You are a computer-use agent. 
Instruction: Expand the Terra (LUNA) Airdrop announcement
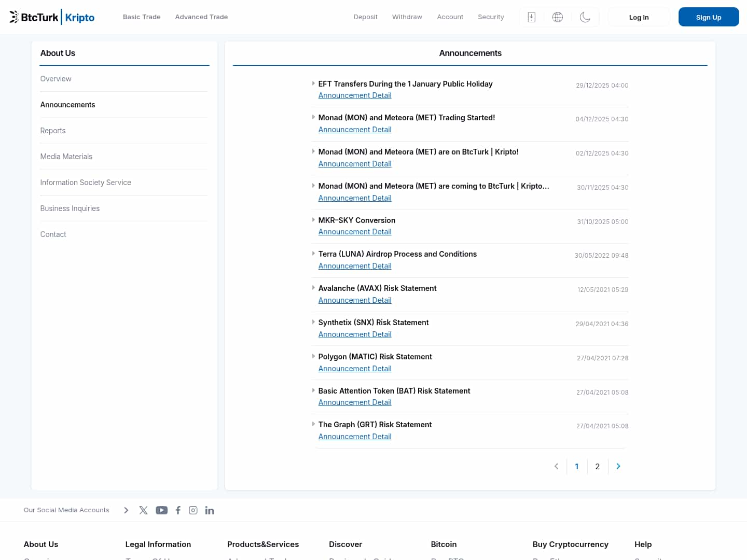(313, 254)
